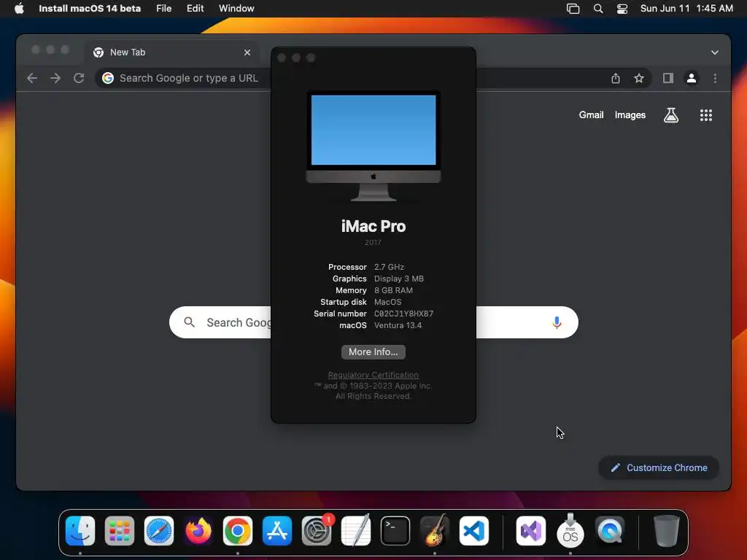Open the File menu
Viewport: 747px width, 560px height.
click(x=164, y=9)
